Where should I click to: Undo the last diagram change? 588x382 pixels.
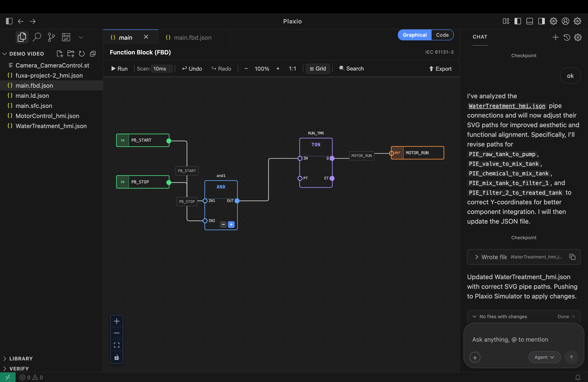click(x=192, y=69)
